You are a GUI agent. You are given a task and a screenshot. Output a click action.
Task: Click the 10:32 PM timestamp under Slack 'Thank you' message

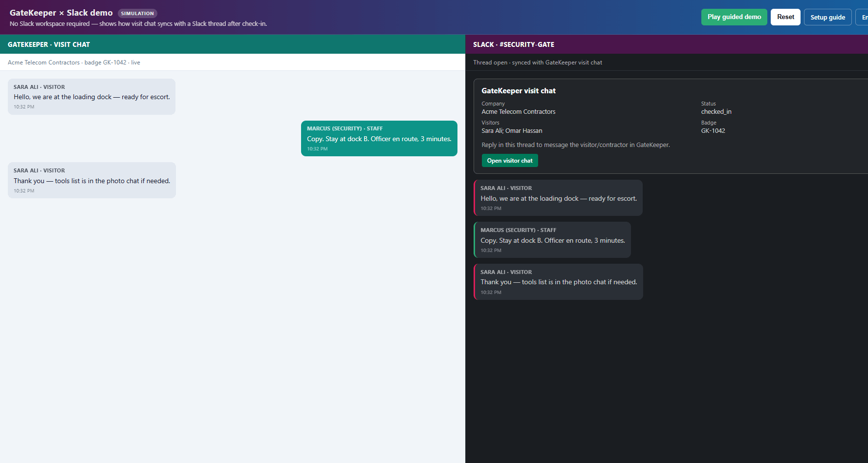pos(491,293)
